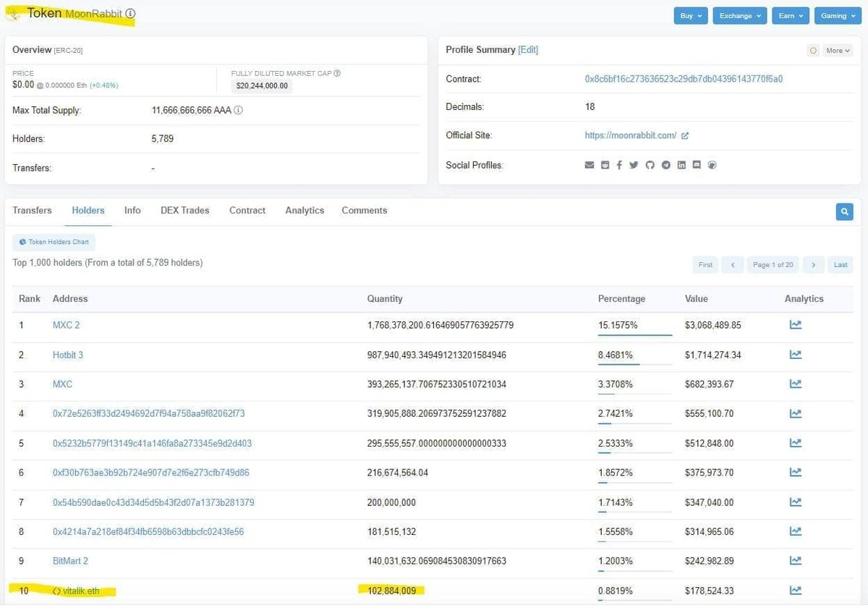The image size is (868, 608).
Task: Open the BitMart 2 holder address
Action: tap(71, 561)
